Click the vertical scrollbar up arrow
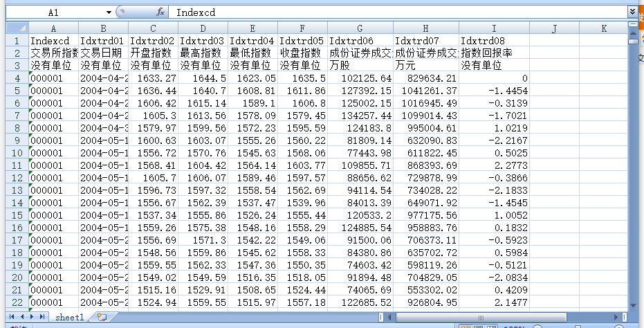The height and width of the screenshot is (328, 644). (633, 33)
